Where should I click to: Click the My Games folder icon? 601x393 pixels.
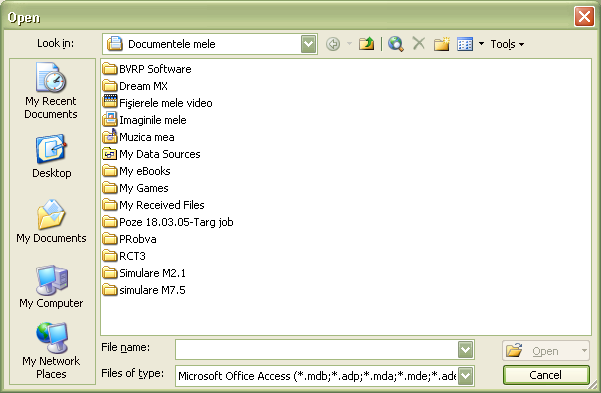tap(110, 187)
